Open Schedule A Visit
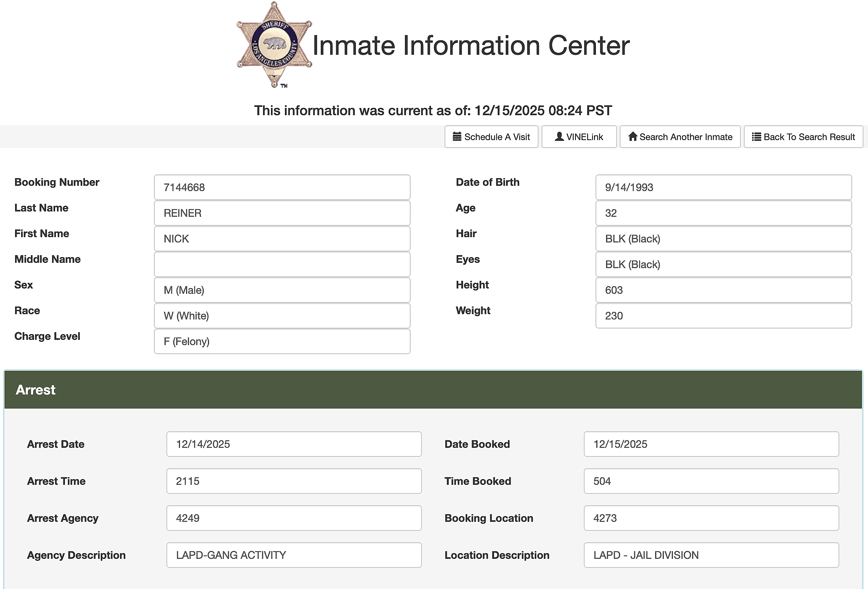Image resolution: width=868 pixels, height=589 pixels. click(491, 137)
